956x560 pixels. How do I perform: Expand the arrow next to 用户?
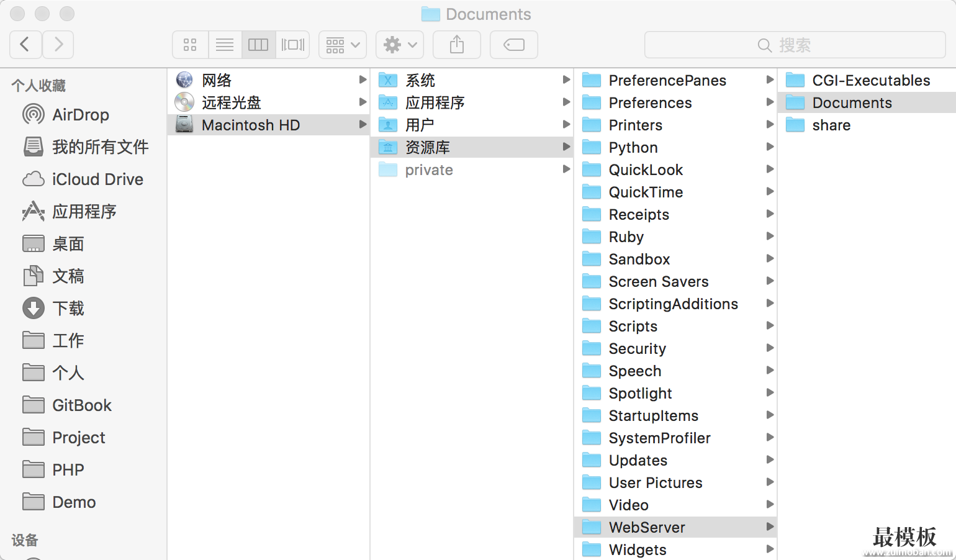coord(566,124)
